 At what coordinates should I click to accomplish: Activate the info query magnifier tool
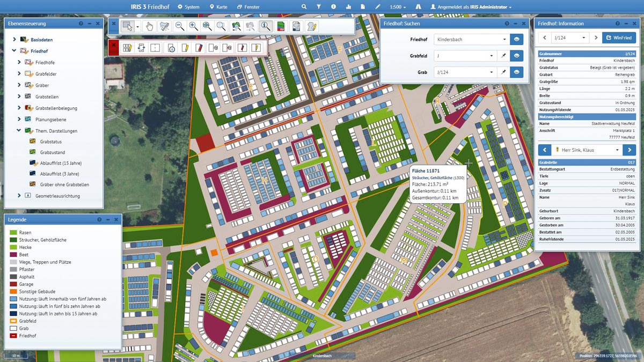click(x=265, y=26)
